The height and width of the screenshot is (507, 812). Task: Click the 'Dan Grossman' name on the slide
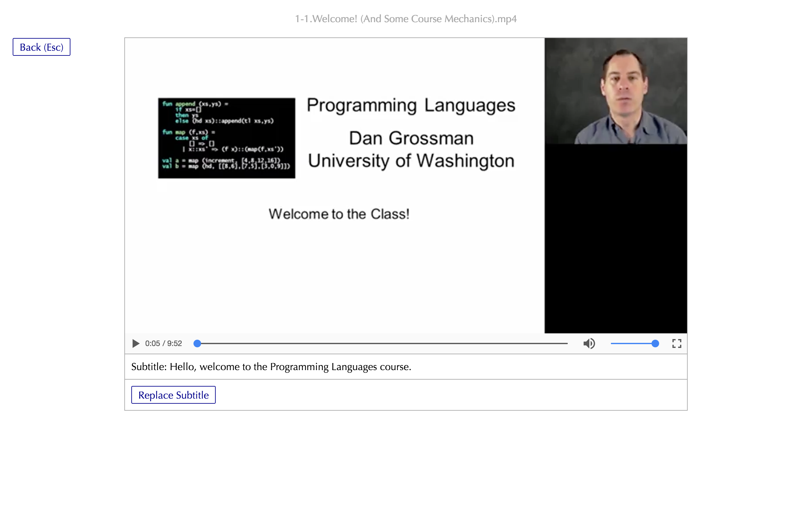411,138
